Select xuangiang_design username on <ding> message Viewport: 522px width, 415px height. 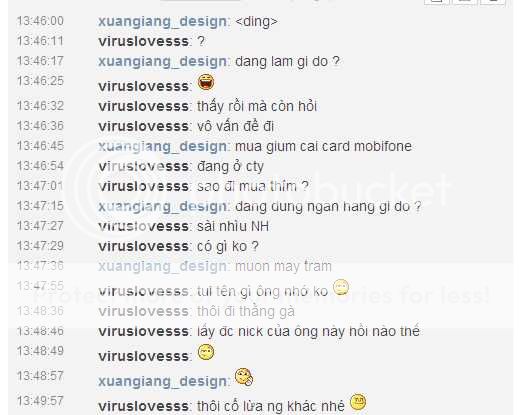pyautogui.click(x=162, y=22)
